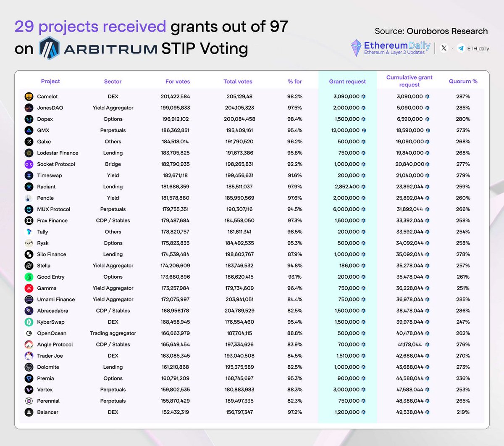504x446 pixels.
Task: Click the Radiant logo icon
Action: 29,187
